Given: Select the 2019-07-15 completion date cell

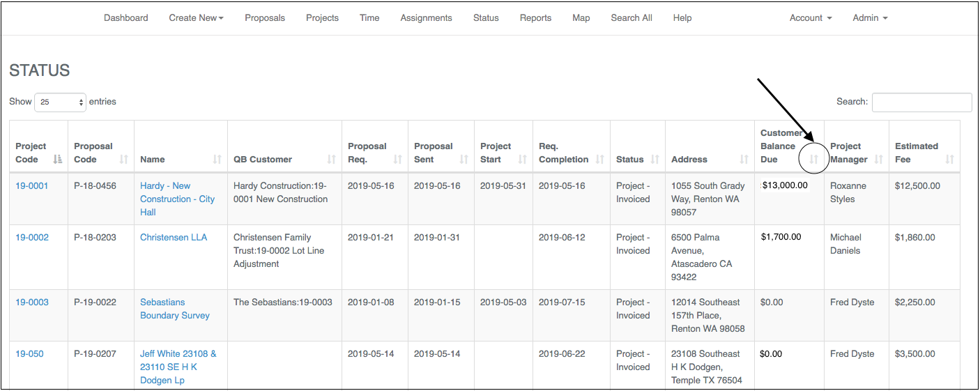Looking at the screenshot, I should [572, 316].
